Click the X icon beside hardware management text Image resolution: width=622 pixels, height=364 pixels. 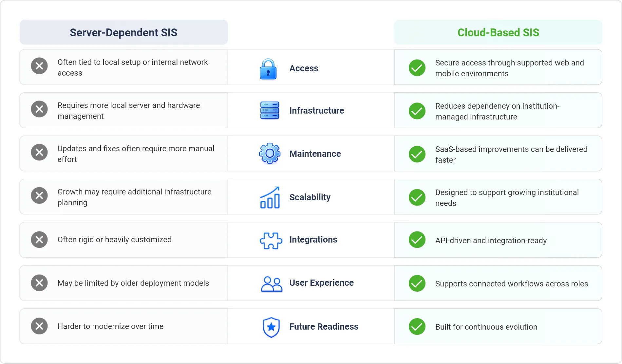pos(39,109)
